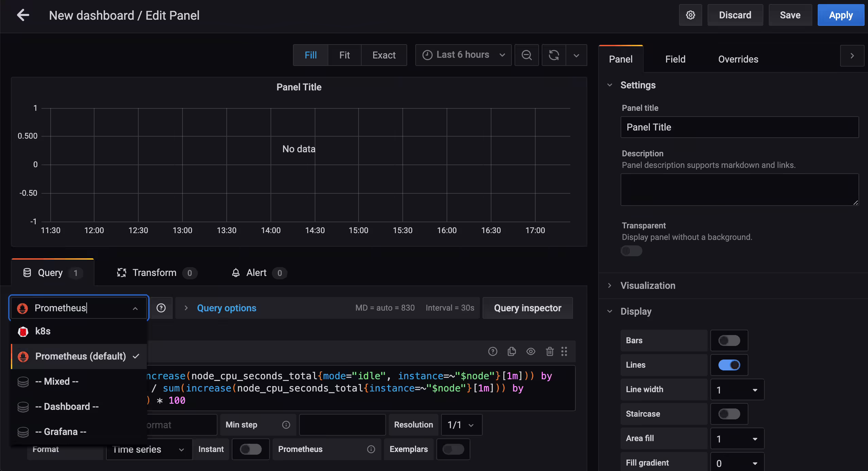Select the k8s data source option
Screen dimensions: 868x471
click(79, 331)
